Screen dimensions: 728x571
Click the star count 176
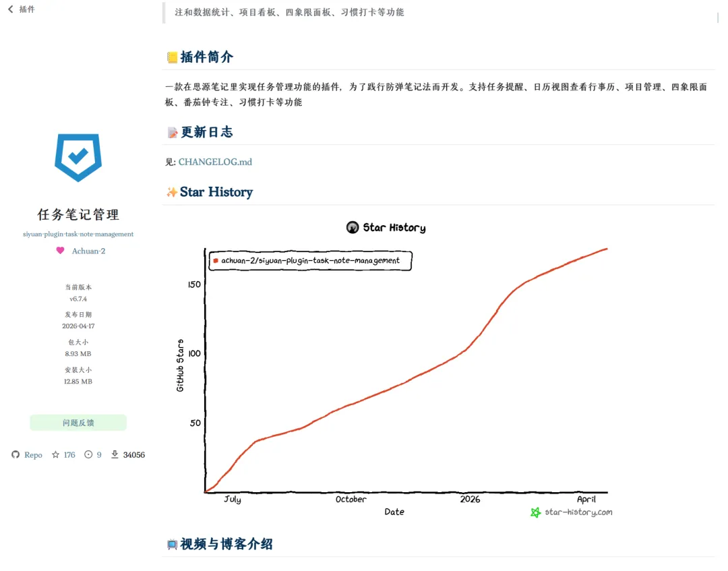pos(69,455)
